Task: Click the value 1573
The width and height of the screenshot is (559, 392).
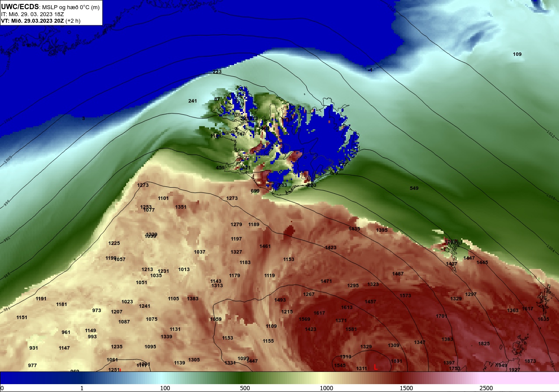Action: pos(405,296)
